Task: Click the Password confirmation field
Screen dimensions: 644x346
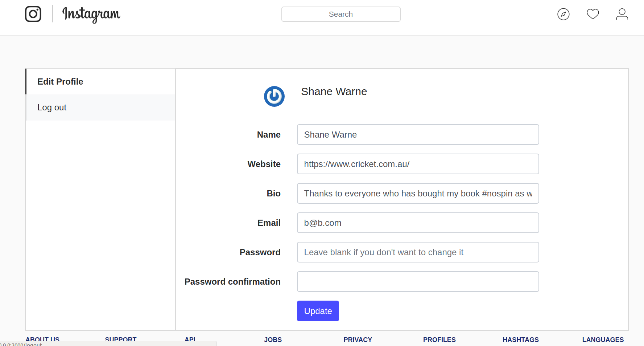Action: [x=418, y=282]
